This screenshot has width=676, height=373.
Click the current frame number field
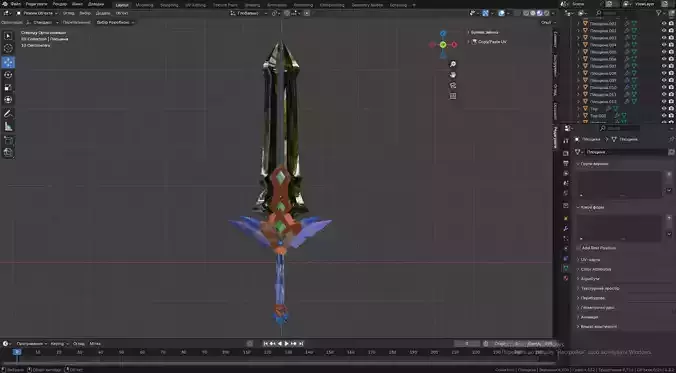point(467,344)
